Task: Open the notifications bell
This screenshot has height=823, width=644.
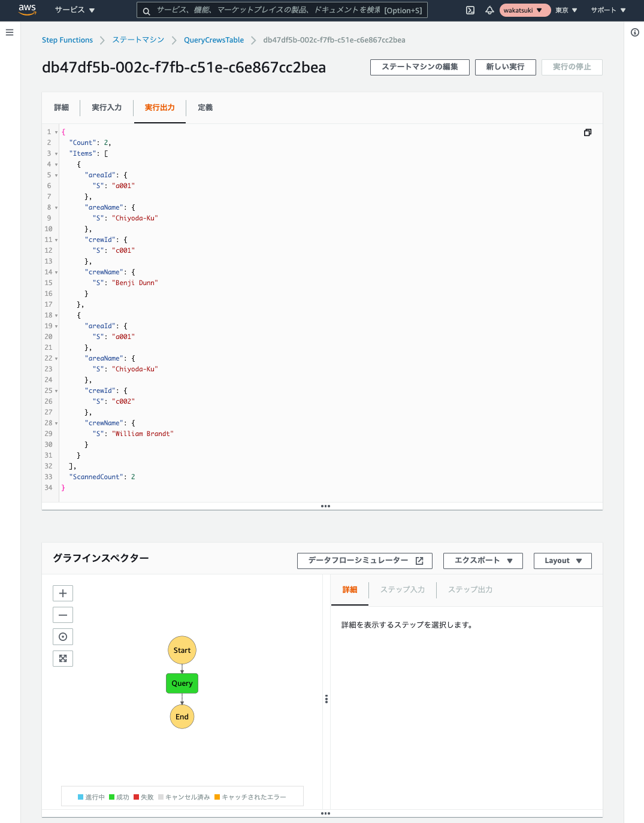Action: point(489,10)
